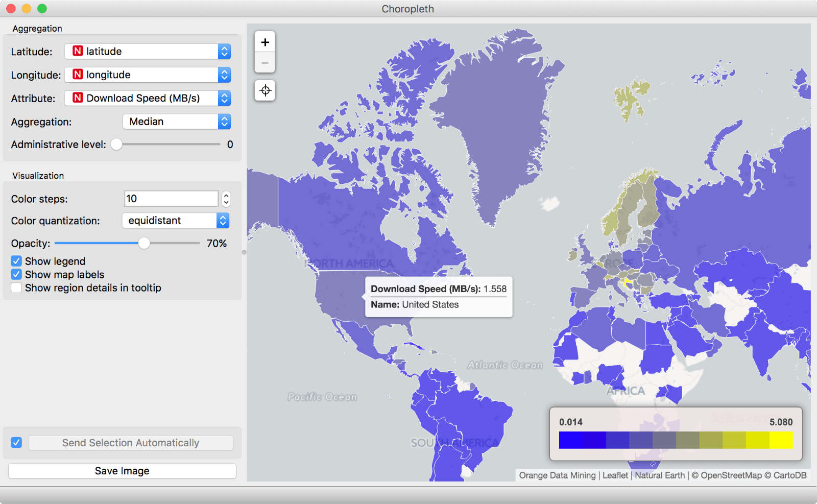The height and width of the screenshot is (504, 817).
Task: Click the red N icon beside Download Speed
Action: click(78, 98)
